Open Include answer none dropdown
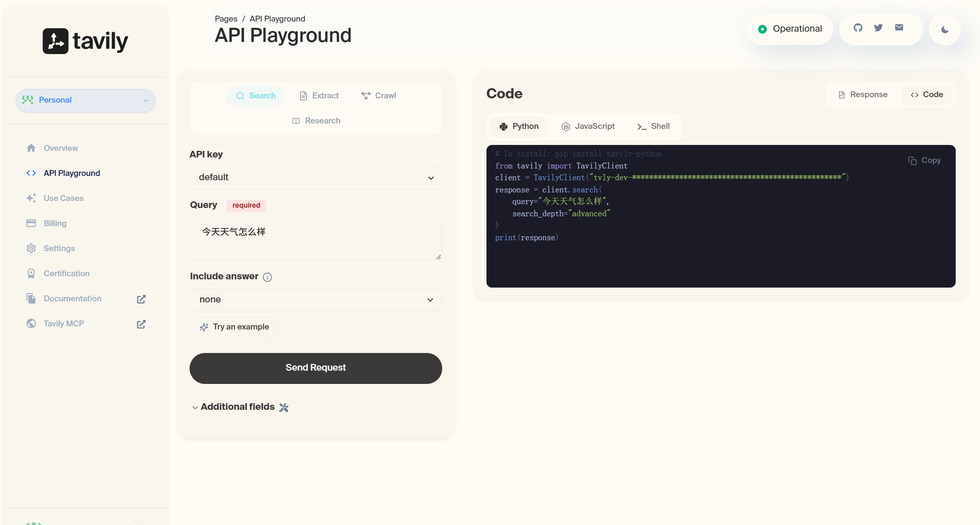 (x=316, y=300)
